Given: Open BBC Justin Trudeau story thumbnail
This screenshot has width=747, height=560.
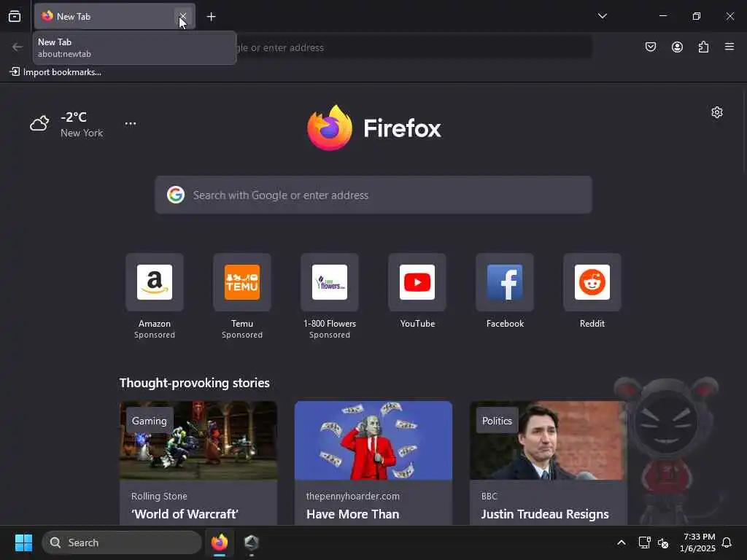Looking at the screenshot, I should (549, 440).
